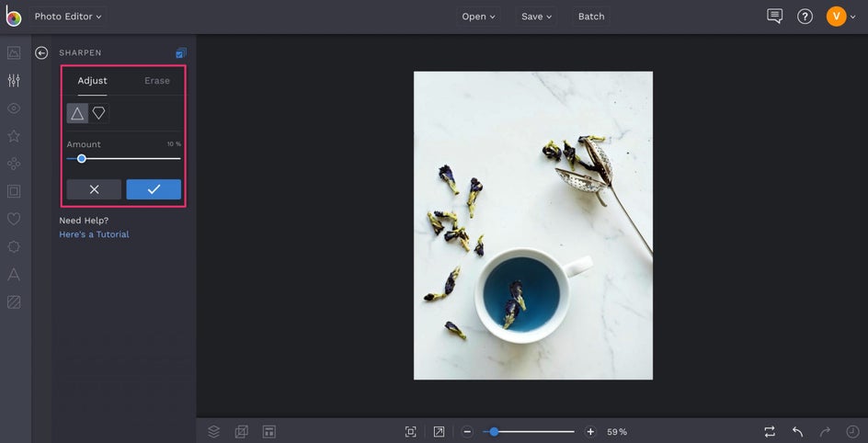Switch to the Adjust tab
The height and width of the screenshot is (443, 868).
[92, 81]
